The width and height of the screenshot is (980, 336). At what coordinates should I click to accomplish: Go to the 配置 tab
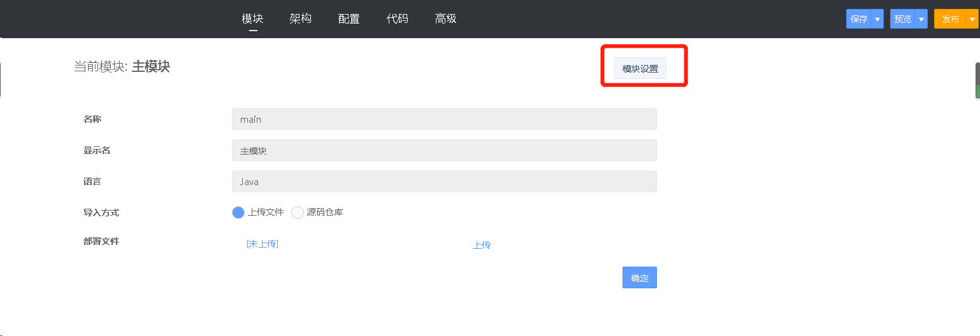349,19
